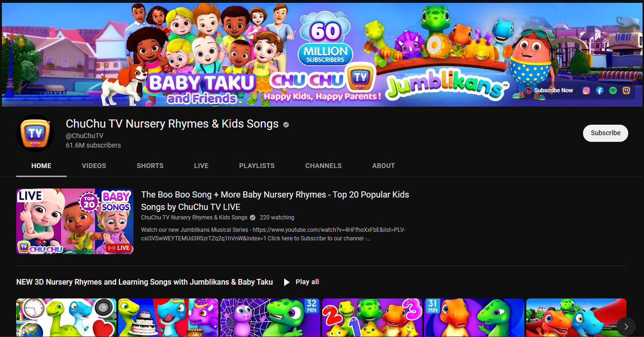Click ChuChu TV icon in banner links
The width and height of the screenshot is (644, 337).
(626, 90)
